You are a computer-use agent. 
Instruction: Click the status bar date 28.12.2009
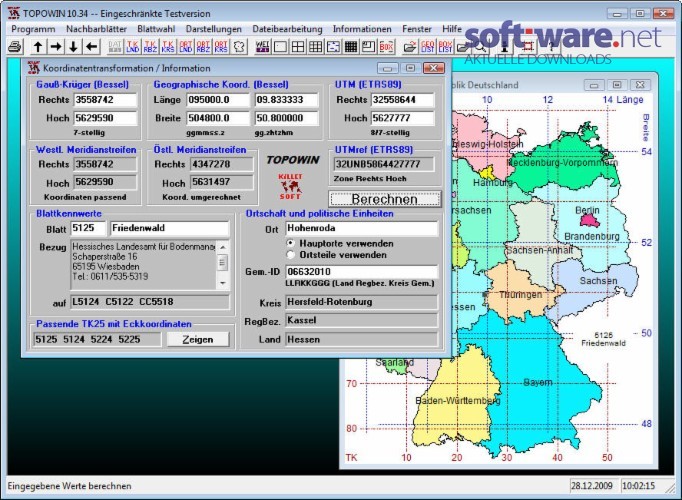pyautogui.click(x=592, y=486)
